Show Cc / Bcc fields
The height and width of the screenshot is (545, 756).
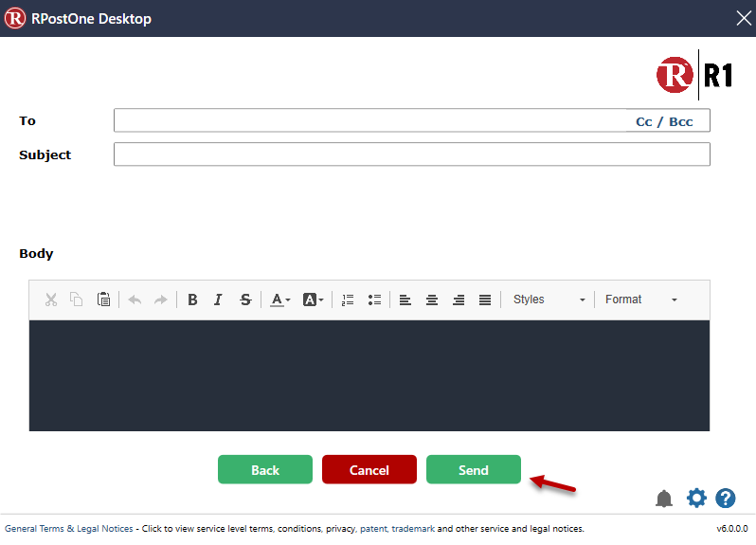pyautogui.click(x=664, y=121)
